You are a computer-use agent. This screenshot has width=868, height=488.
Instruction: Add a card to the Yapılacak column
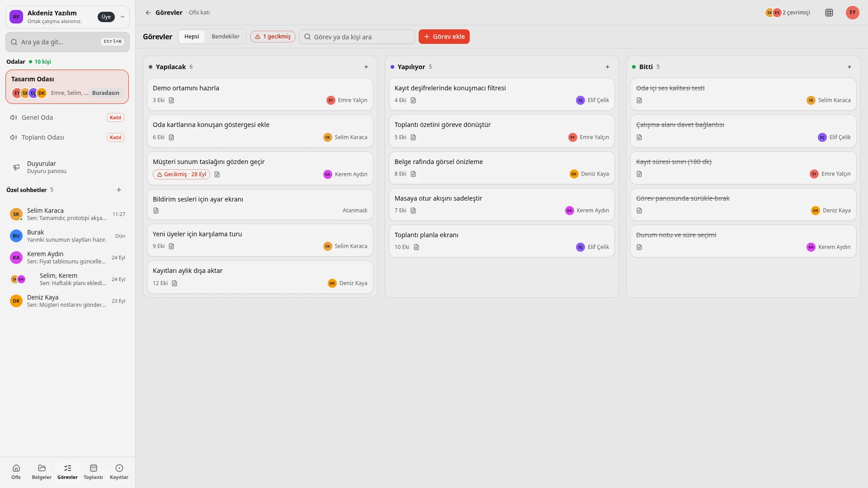(366, 67)
